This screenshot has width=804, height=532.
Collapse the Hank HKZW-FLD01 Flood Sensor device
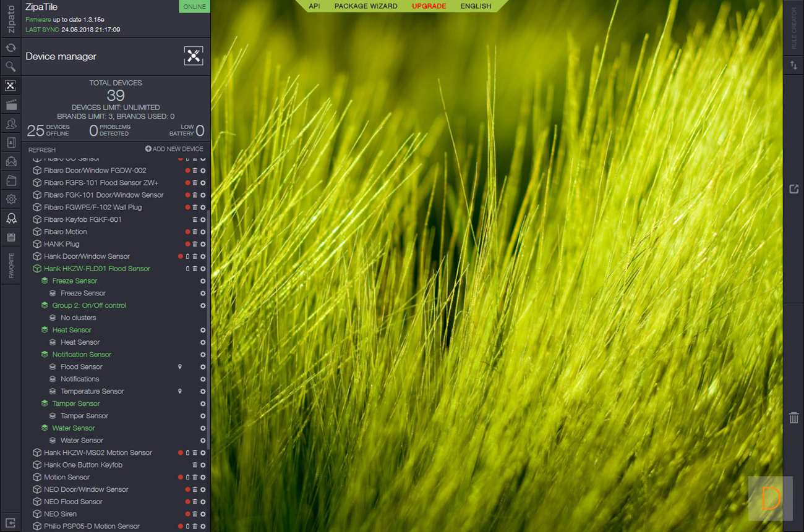pos(37,269)
